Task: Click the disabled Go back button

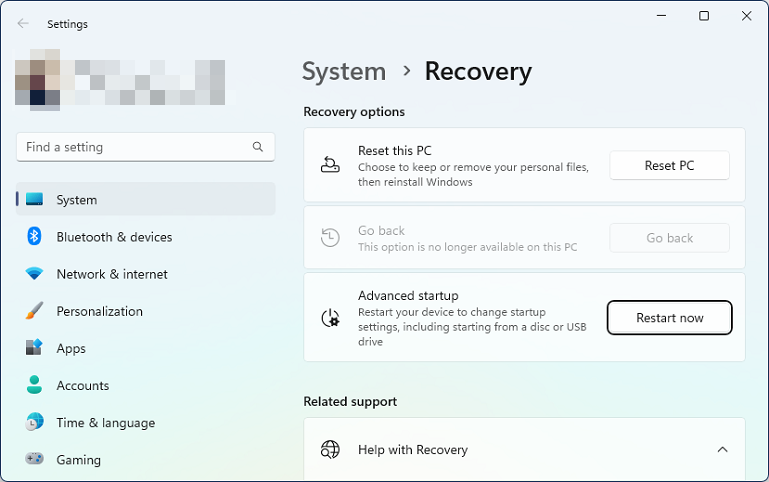Action: (669, 238)
